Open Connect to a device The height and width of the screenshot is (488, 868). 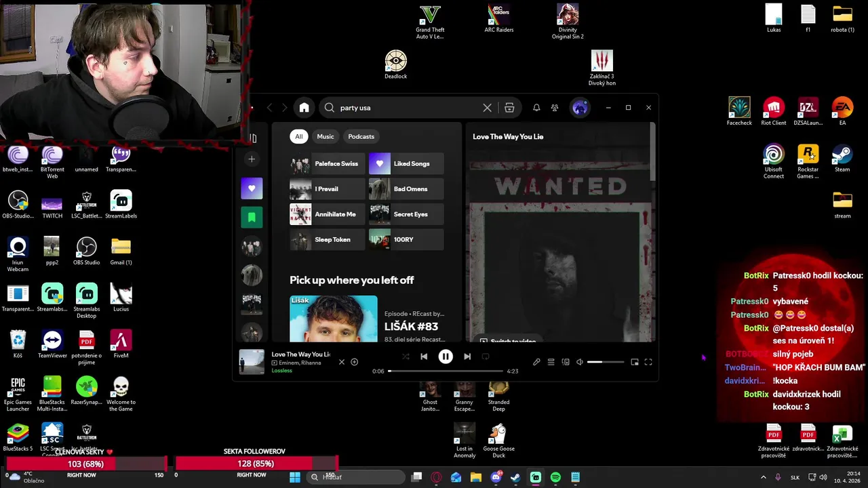(x=566, y=362)
